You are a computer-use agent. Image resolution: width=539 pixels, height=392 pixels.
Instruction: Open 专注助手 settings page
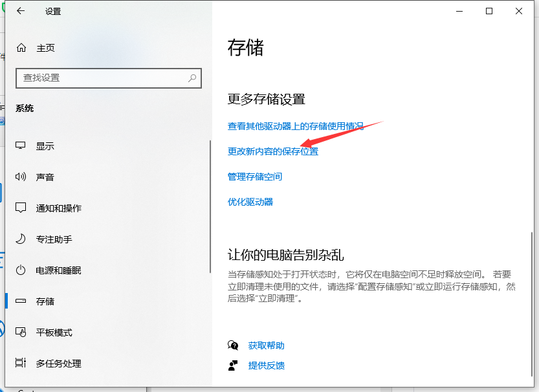pos(54,239)
